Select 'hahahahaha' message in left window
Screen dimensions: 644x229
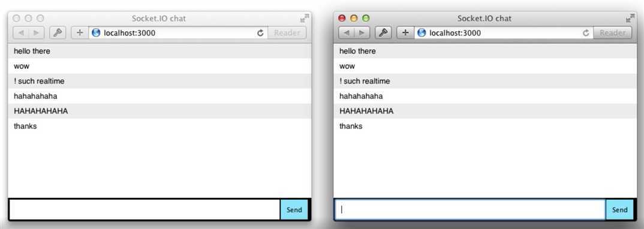pyautogui.click(x=160, y=96)
